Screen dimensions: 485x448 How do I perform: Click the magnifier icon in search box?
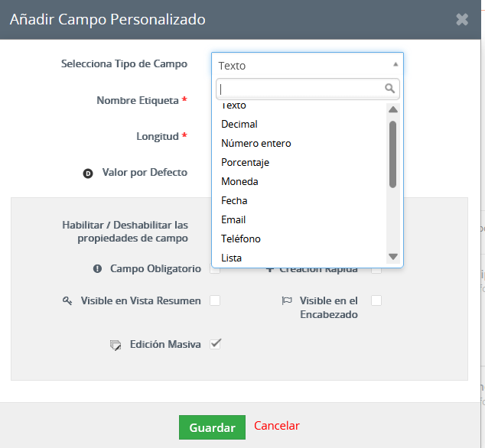pyautogui.click(x=389, y=89)
